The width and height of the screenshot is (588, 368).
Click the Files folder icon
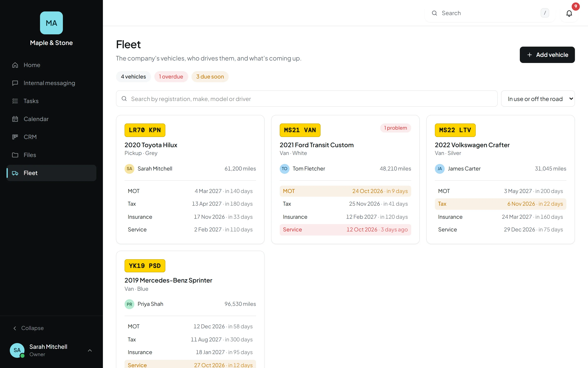point(15,155)
